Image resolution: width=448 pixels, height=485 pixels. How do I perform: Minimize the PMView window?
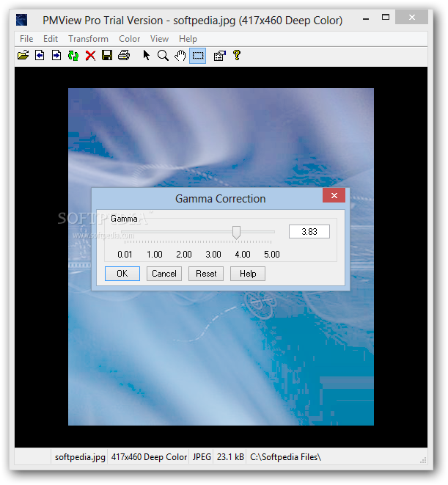(366, 18)
